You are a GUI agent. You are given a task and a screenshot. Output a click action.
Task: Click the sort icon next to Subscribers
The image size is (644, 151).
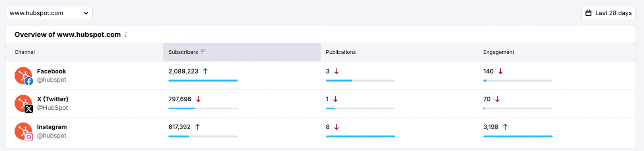point(203,52)
